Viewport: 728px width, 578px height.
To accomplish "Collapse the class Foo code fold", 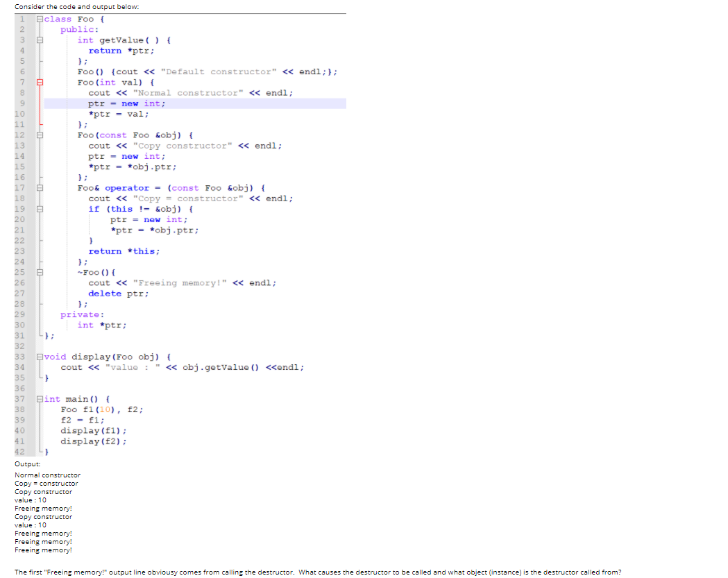I will pos(40,19).
